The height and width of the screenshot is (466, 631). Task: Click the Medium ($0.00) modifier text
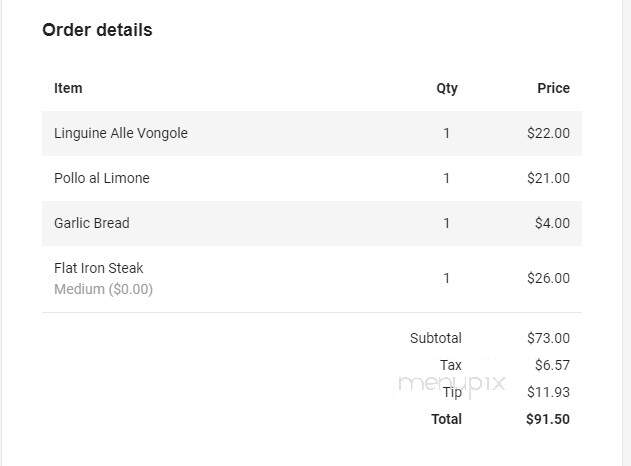click(x=103, y=289)
